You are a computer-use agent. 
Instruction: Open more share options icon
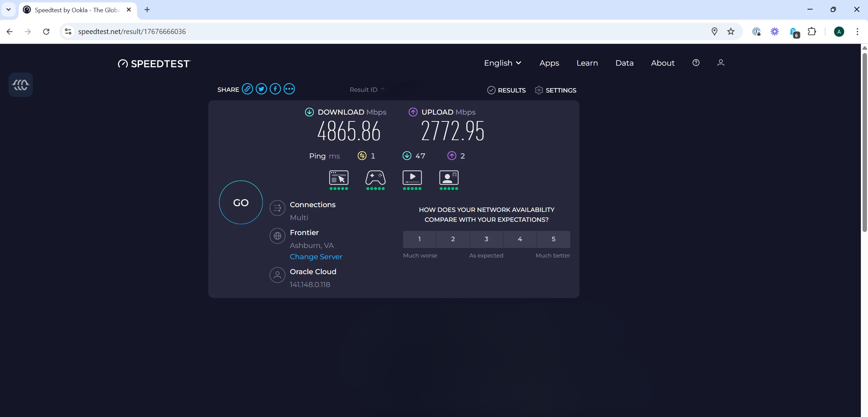[x=289, y=89]
